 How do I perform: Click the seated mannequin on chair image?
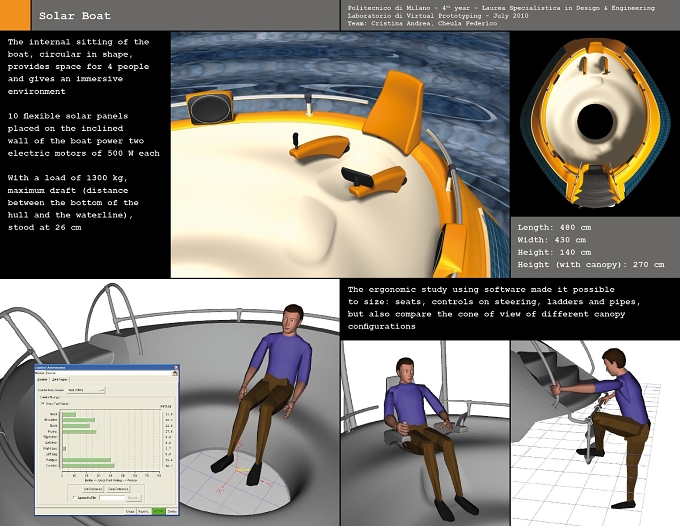(x=425, y=433)
